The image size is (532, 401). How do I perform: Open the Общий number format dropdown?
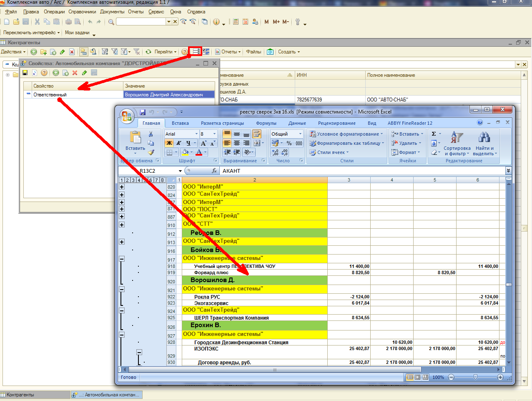pyautogui.click(x=300, y=134)
